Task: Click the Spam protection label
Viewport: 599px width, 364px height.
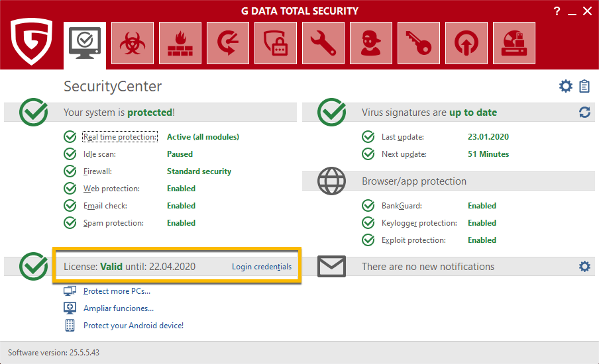Action: tap(113, 223)
